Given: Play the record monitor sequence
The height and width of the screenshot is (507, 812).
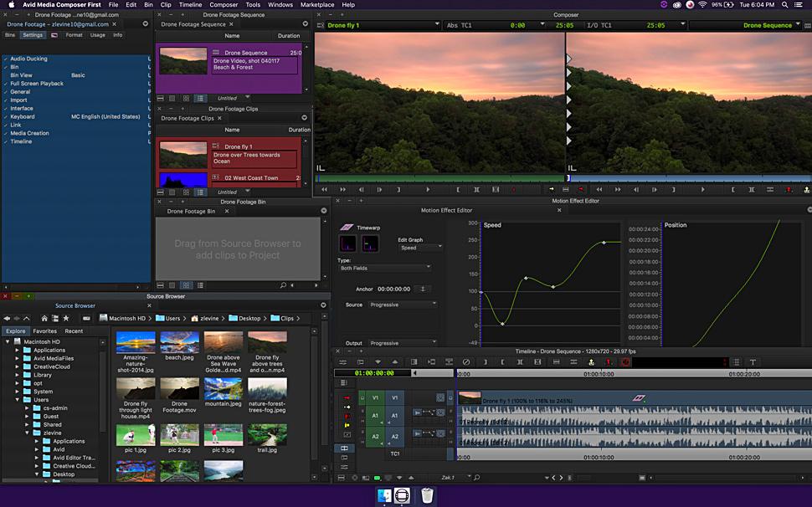Looking at the screenshot, I should (702, 190).
